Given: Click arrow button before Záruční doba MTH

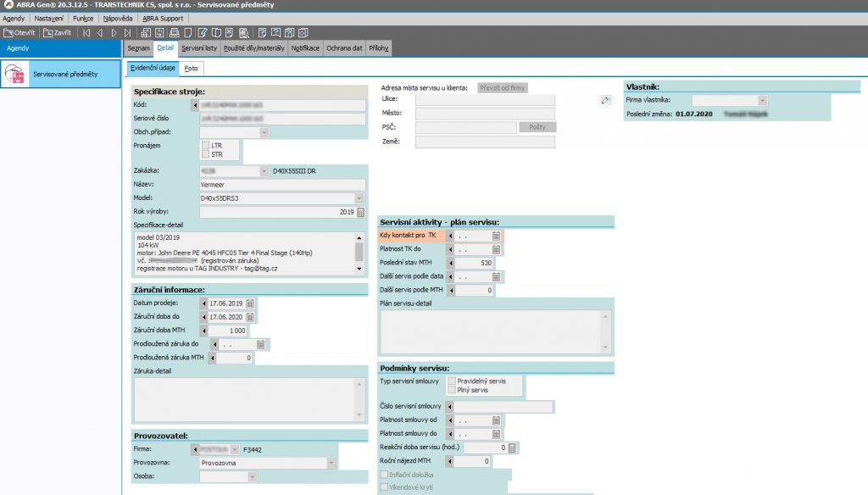Looking at the screenshot, I should click(204, 331).
